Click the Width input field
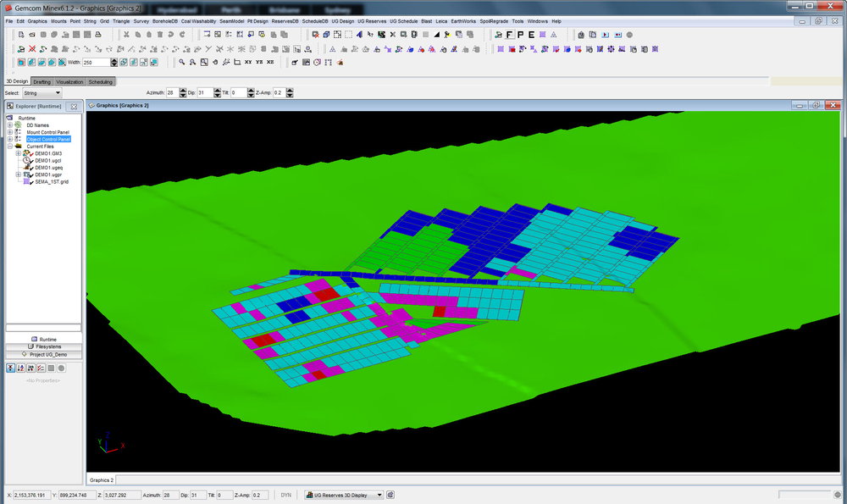Image resolution: width=847 pixels, height=504 pixels. pyautogui.click(x=97, y=62)
